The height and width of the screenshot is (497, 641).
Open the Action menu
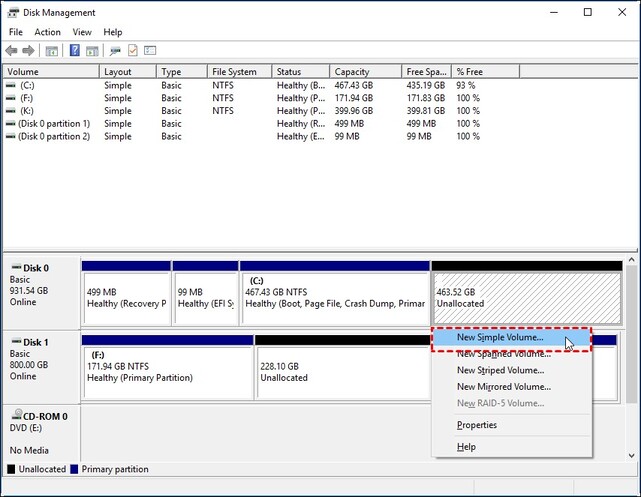click(47, 32)
